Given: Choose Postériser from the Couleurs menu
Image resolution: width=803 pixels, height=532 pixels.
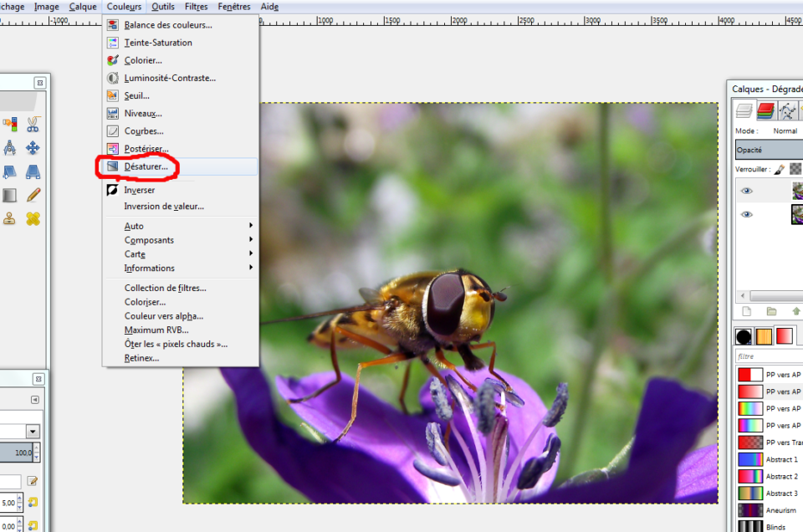Looking at the screenshot, I should [x=181, y=149].
